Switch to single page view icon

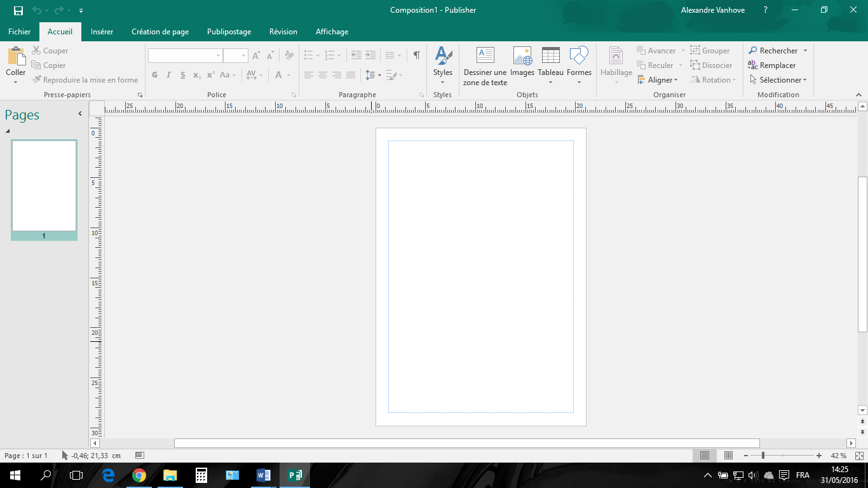pyautogui.click(x=705, y=456)
